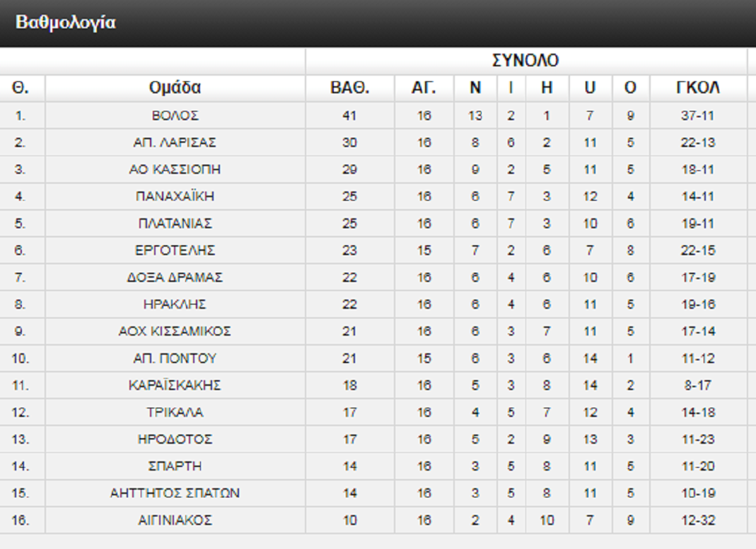Image resolution: width=756 pixels, height=549 pixels.
Task: Open the ΤΡΙΚΑΛΑ team row
Action: tap(175, 413)
